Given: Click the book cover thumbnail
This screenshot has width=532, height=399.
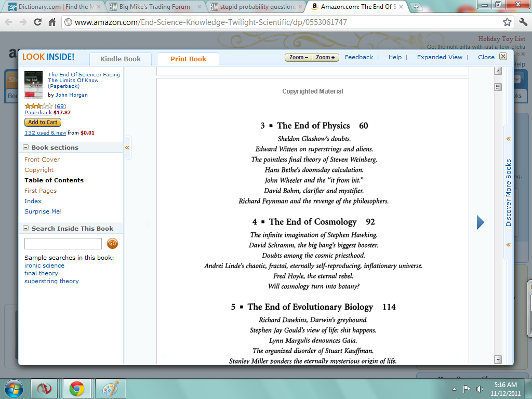Looking at the screenshot, I should pos(34,85).
